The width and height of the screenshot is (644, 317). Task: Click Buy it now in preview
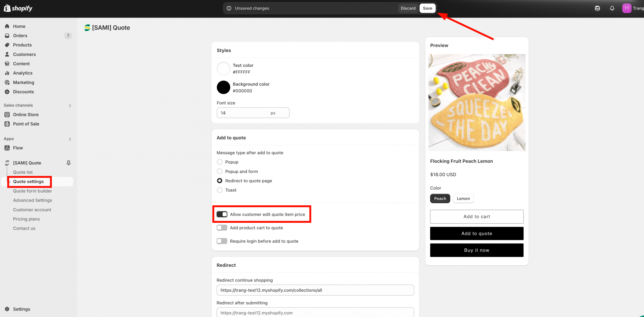tap(477, 250)
